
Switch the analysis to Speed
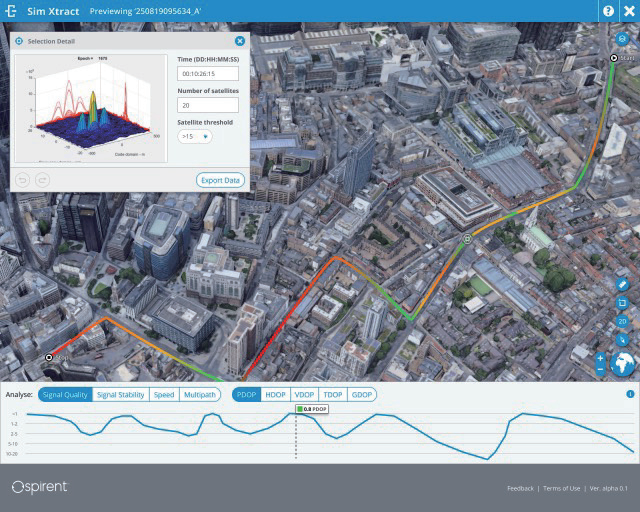coord(164,395)
